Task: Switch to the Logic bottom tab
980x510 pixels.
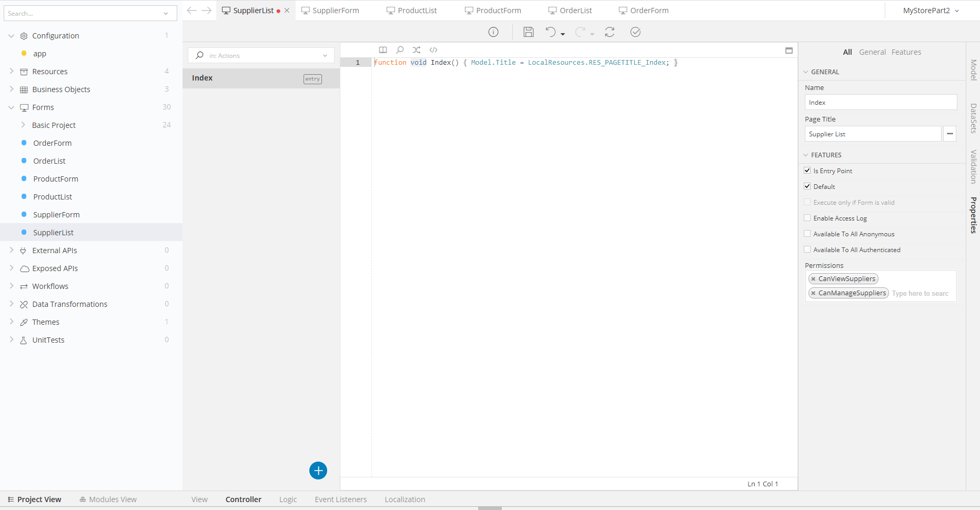Action: coord(288,499)
